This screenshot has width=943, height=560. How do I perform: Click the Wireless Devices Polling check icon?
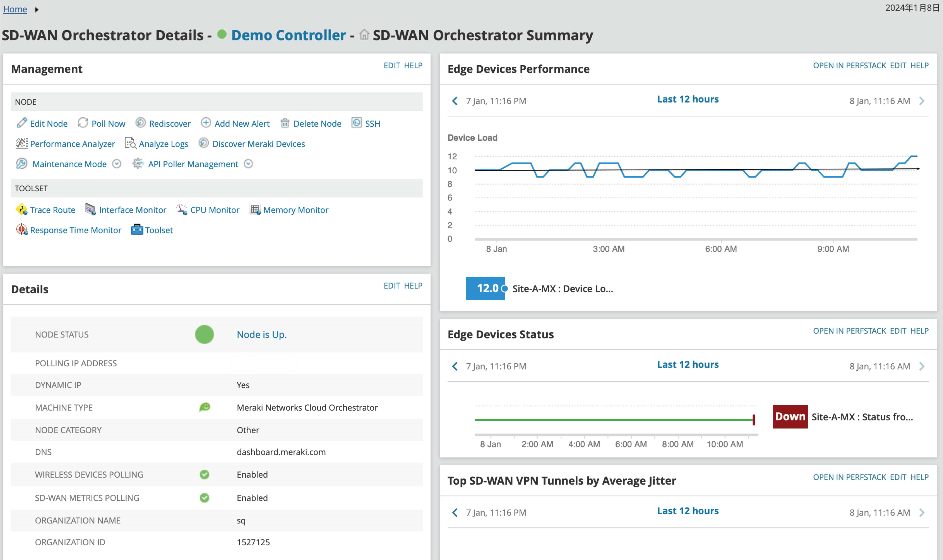pyautogui.click(x=205, y=475)
